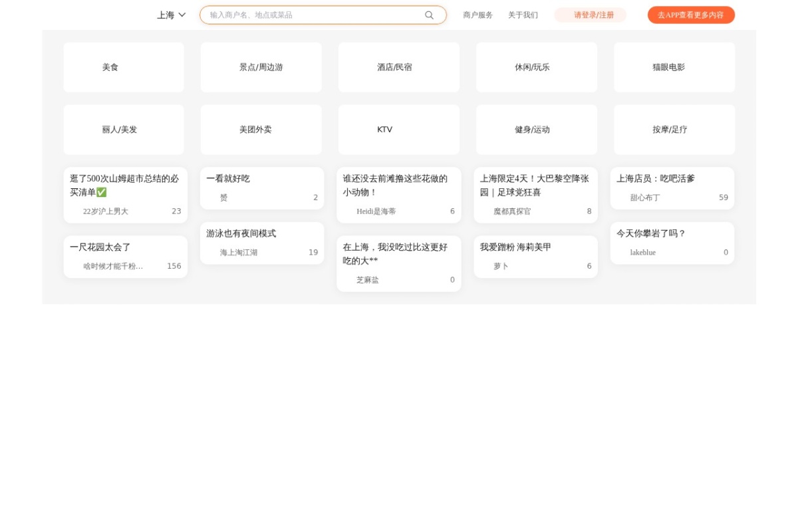Click author name 海上淘江湖
The height and width of the screenshot is (532, 798).
[x=239, y=253]
